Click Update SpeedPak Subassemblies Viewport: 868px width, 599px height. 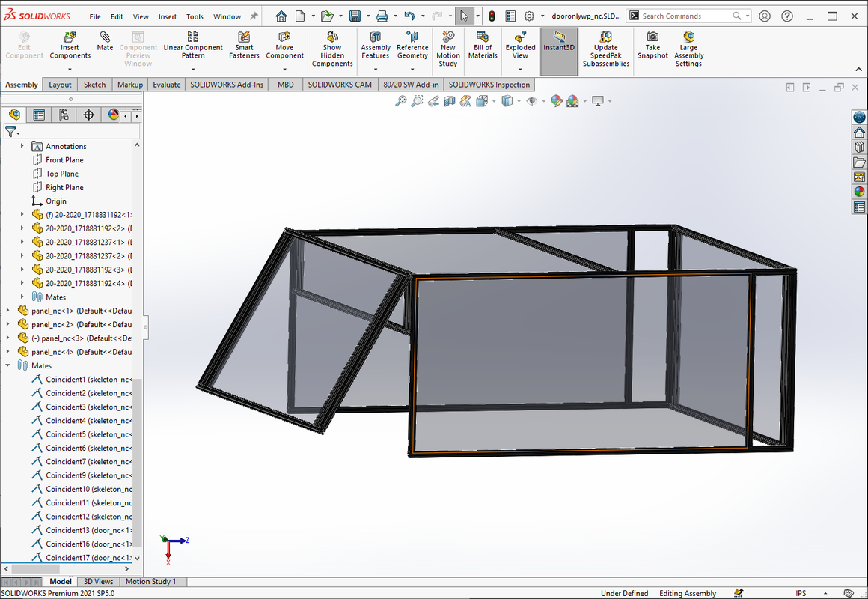pyautogui.click(x=606, y=49)
